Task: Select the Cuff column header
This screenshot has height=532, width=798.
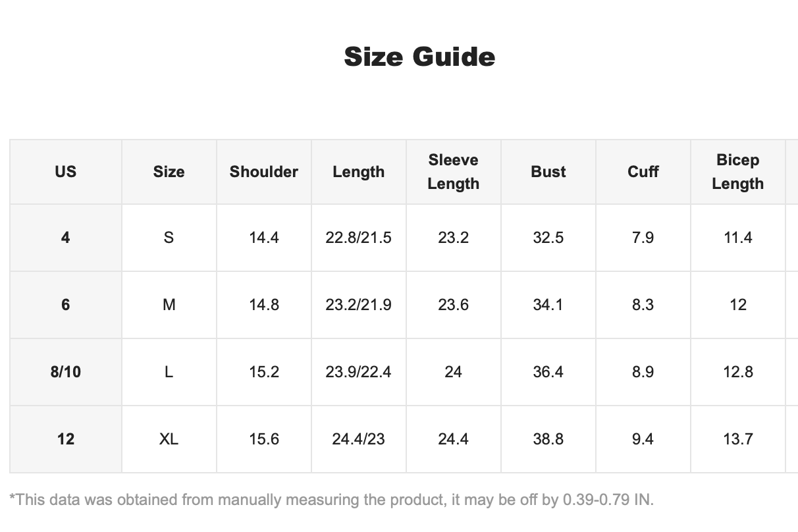Action: (643, 172)
